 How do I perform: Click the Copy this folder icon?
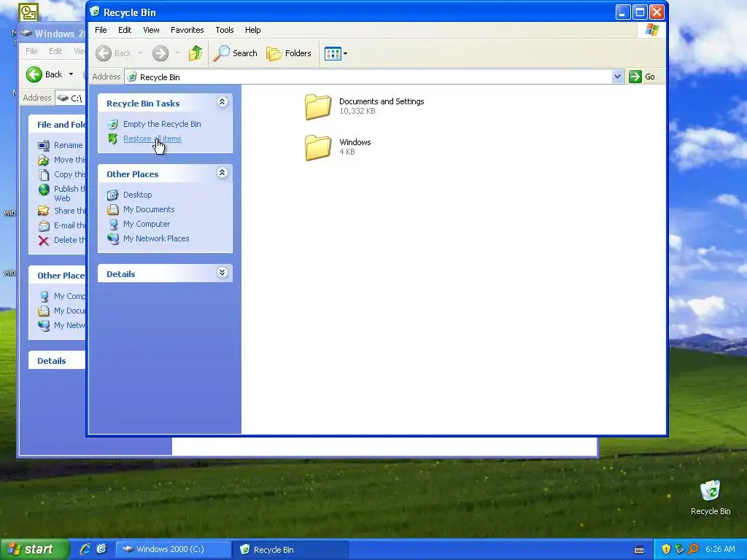43,175
